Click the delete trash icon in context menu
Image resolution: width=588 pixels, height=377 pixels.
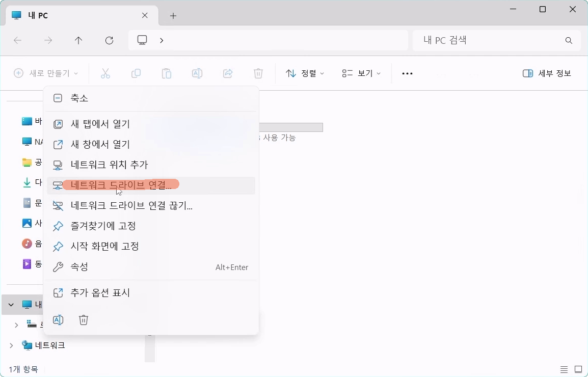[x=84, y=320]
